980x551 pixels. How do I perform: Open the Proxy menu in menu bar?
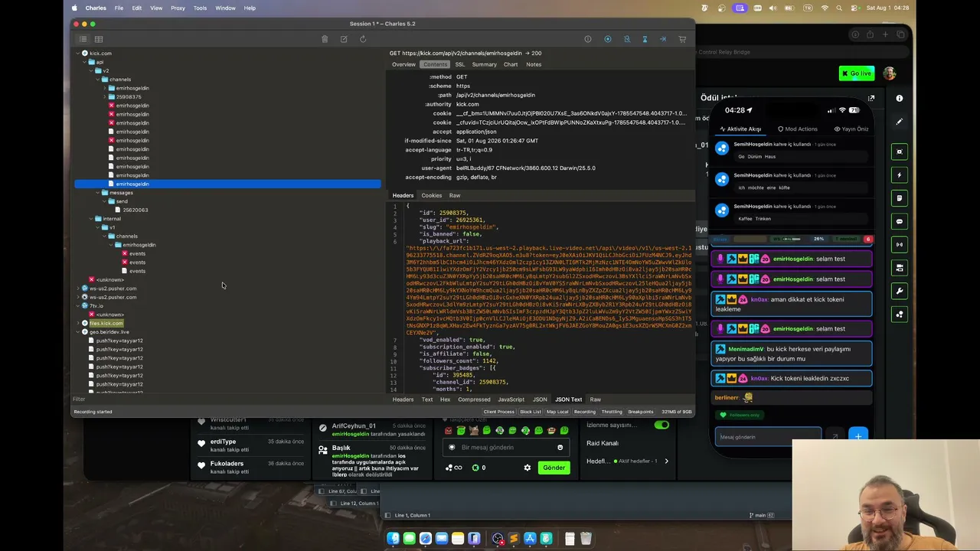178,8
